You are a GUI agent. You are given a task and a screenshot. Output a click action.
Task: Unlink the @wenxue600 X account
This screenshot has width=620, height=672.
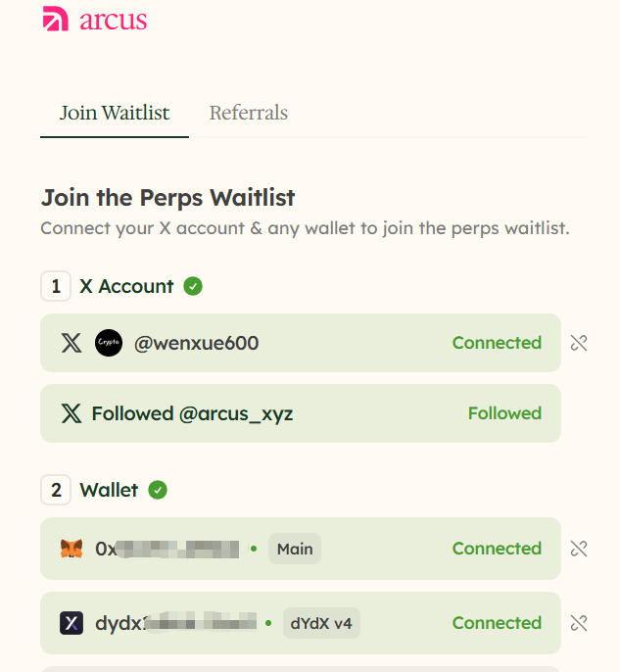coord(579,343)
